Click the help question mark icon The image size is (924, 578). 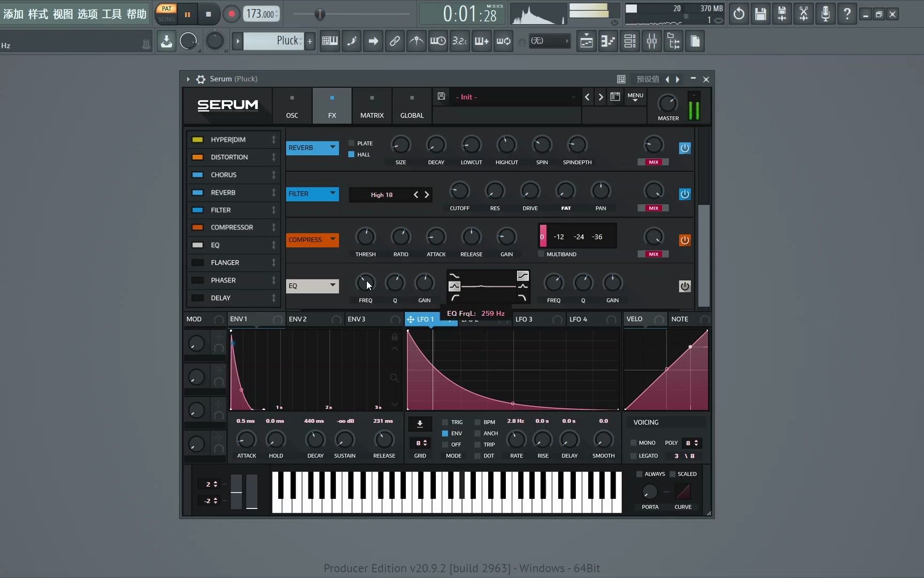click(847, 14)
